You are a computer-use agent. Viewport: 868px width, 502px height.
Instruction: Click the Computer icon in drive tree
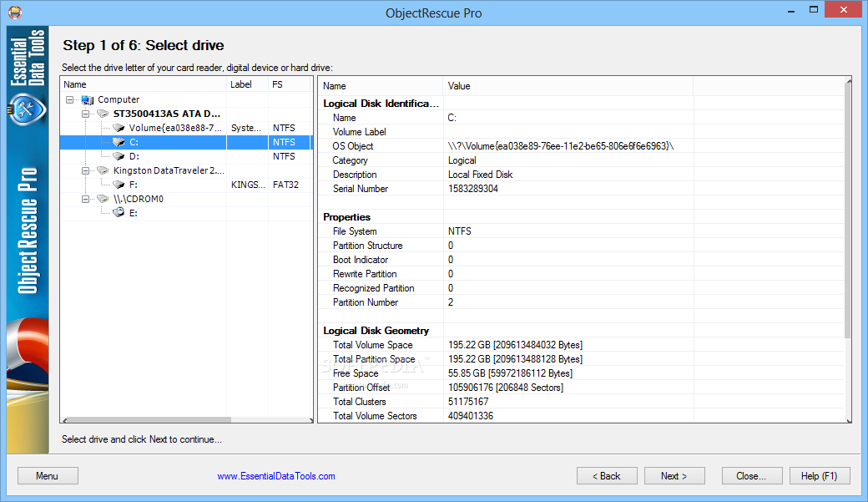pyautogui.click(x=88, y=99)
